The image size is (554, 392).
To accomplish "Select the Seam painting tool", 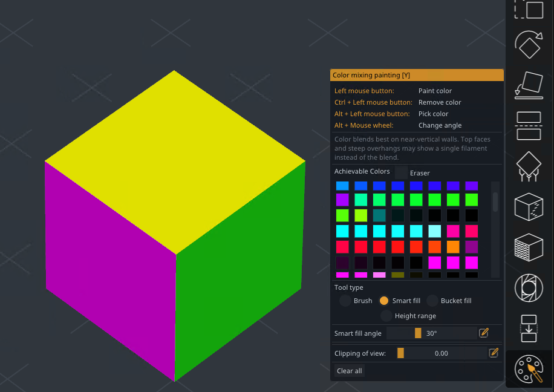I will [529, 206].
